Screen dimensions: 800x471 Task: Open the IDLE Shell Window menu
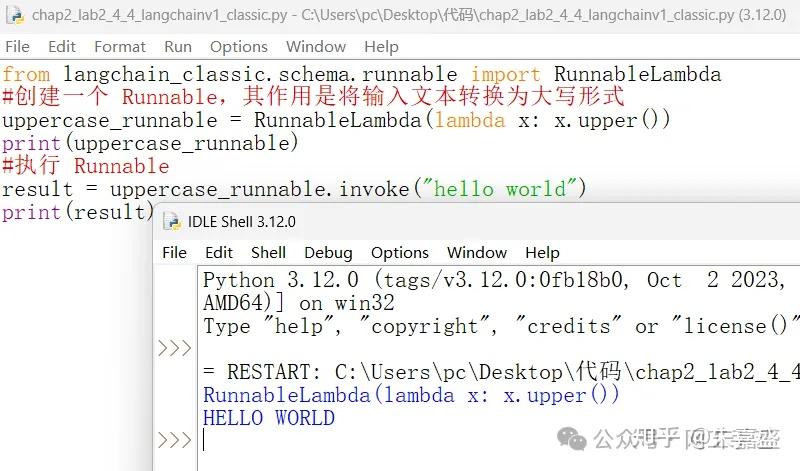pos(477,253)
